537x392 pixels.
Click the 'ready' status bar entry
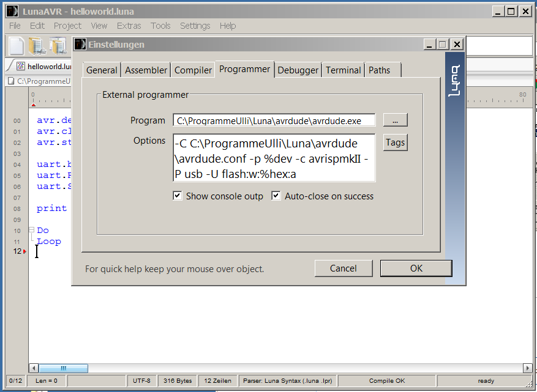(486, 381)
